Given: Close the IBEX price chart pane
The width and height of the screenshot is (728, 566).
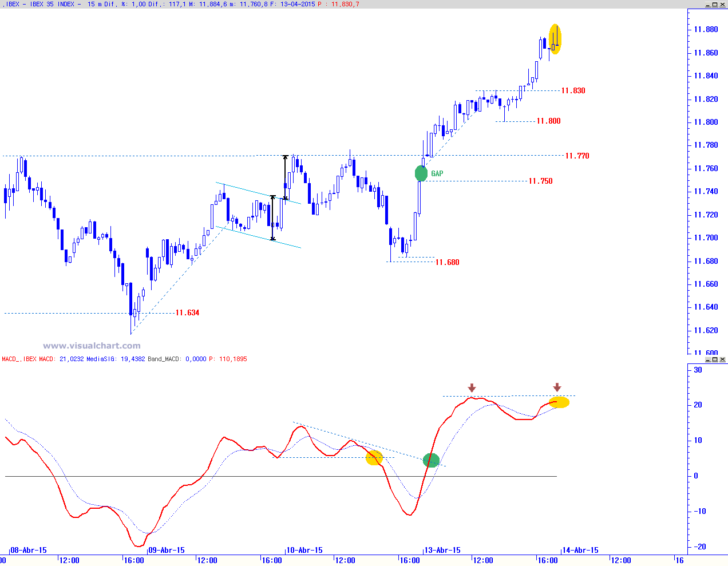Looking at the screenshot, I should pos(723,5).
